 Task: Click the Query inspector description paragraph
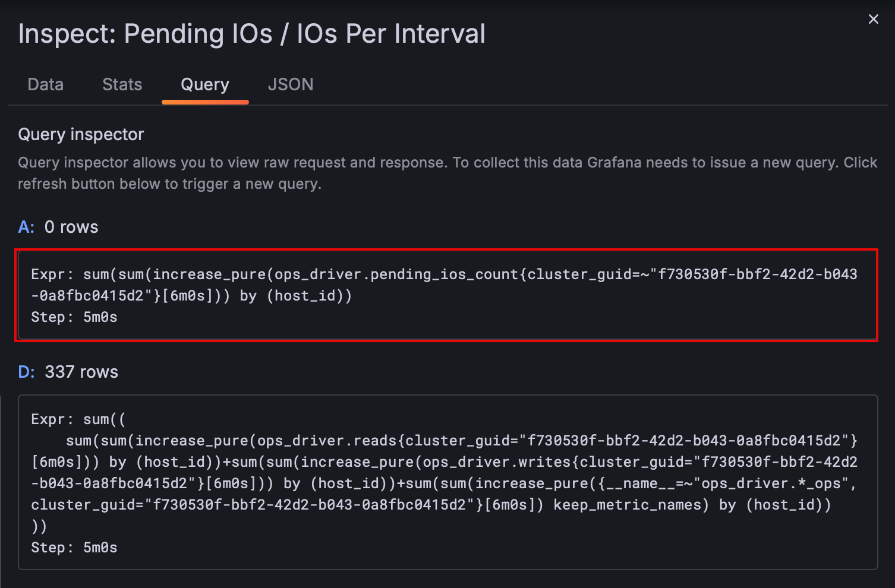pos(447,173)
